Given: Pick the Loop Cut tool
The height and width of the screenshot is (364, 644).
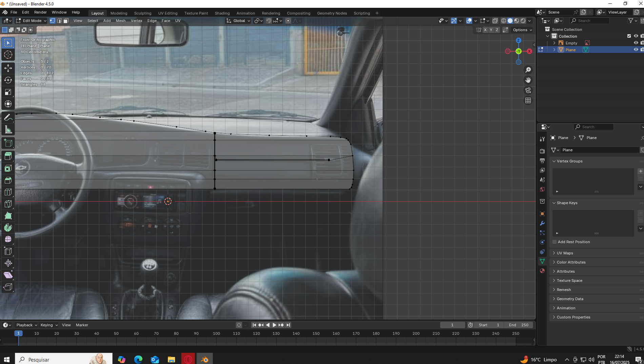Looking at the screenshot, I should (x=8, y=192).
